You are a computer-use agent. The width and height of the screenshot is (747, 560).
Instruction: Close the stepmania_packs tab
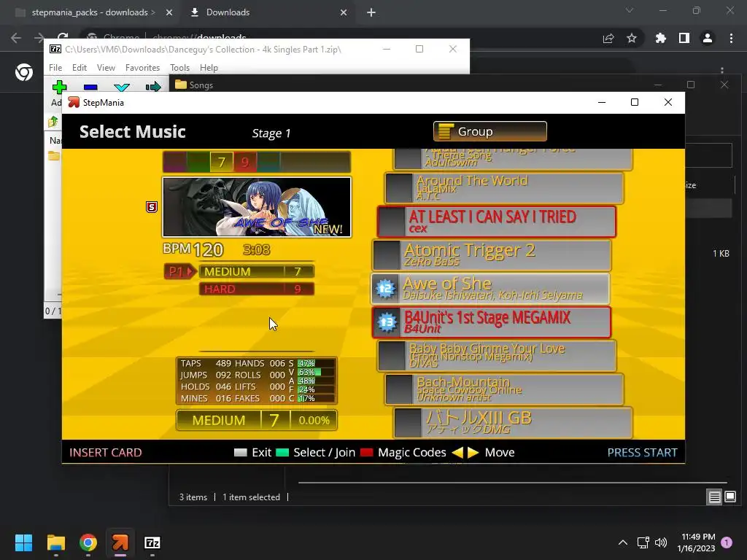click(x=169, y=12)
